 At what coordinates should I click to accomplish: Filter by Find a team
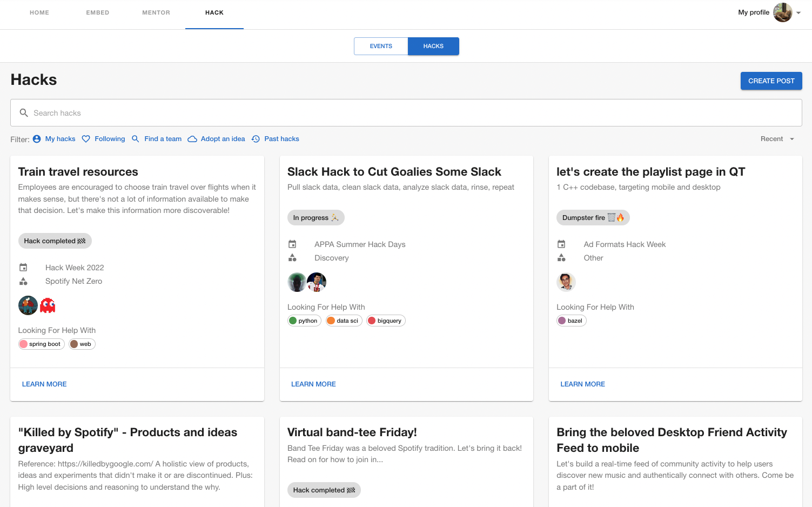(x=157, y=139)
